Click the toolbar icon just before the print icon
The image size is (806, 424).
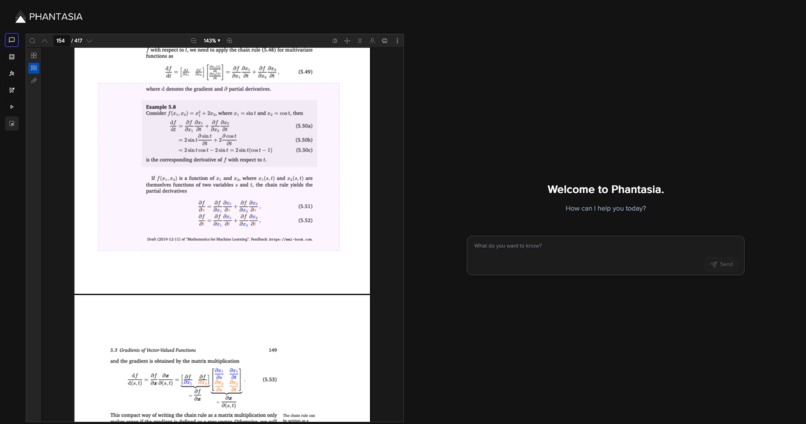pyautogui.click(x=372, y=41)
